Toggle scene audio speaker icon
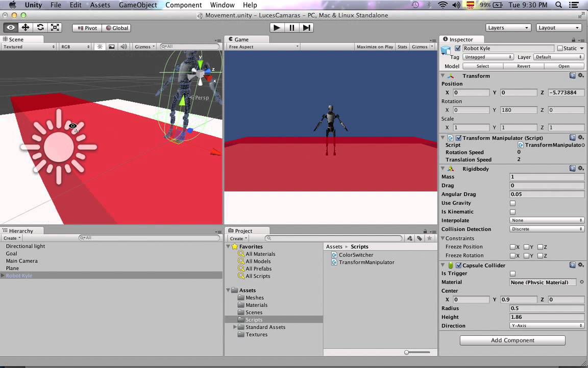588x368 pixels. click(x=123, y=47)
